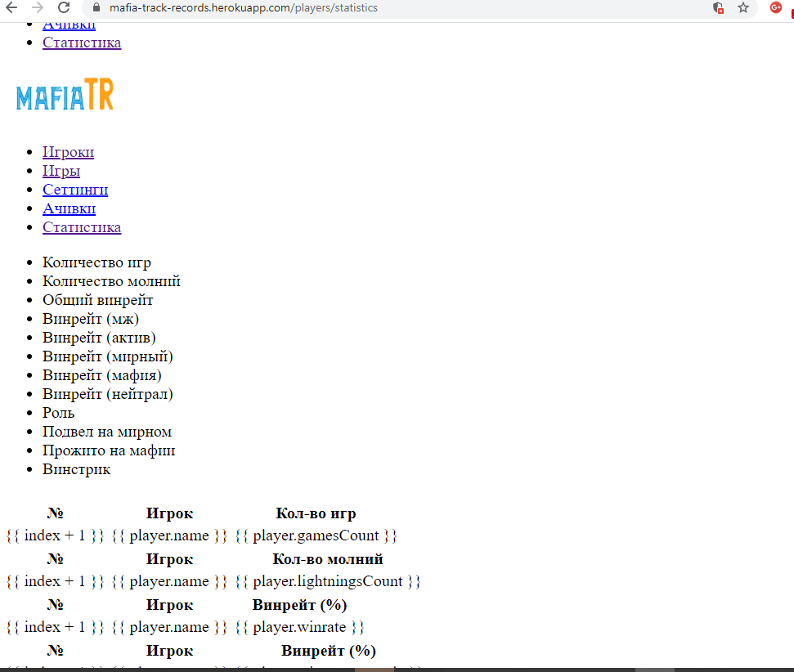The height and width of the screenshot is (672, 794).
Task: Click the red icon in the top-right corner
Action: click(790, 8)
